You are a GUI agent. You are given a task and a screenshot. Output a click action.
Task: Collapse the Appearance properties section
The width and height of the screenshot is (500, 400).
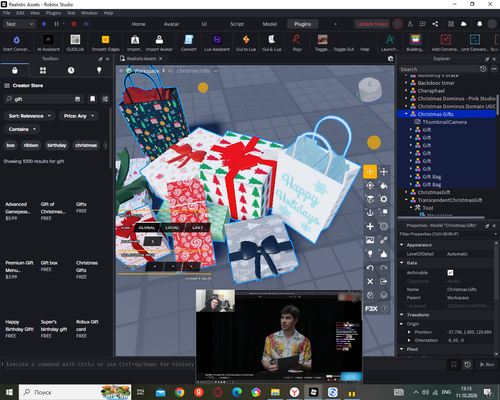click(402, 245)
